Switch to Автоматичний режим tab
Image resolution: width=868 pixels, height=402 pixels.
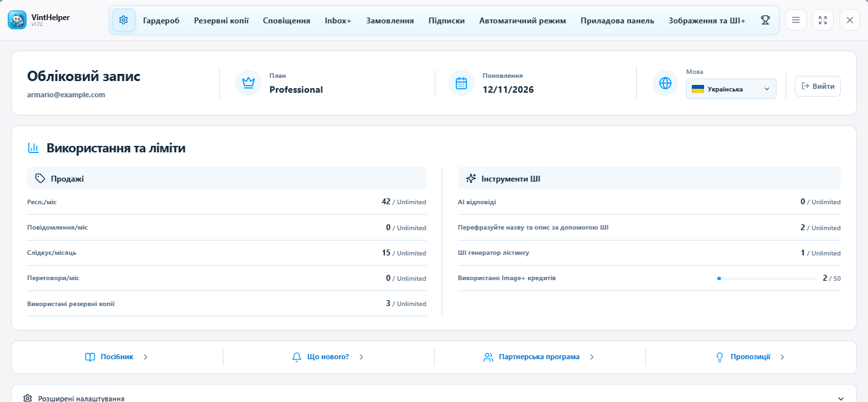click(x=523, y=20)
